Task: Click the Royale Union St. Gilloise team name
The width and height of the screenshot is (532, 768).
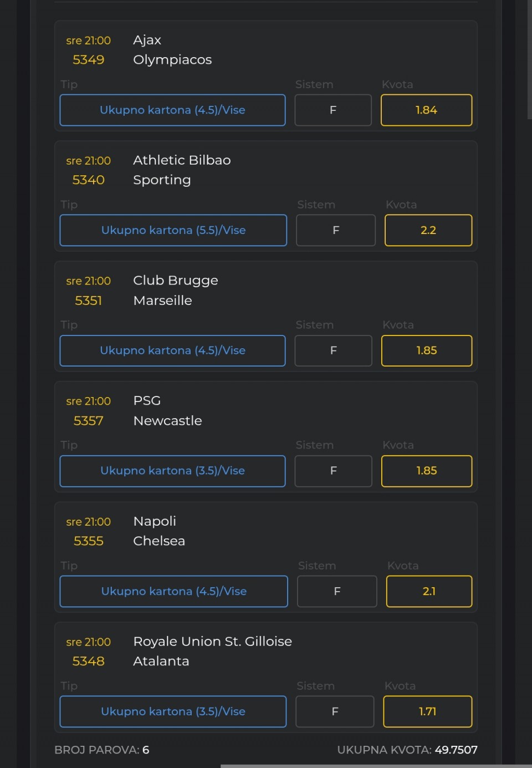Action: [x=212, y=642]
